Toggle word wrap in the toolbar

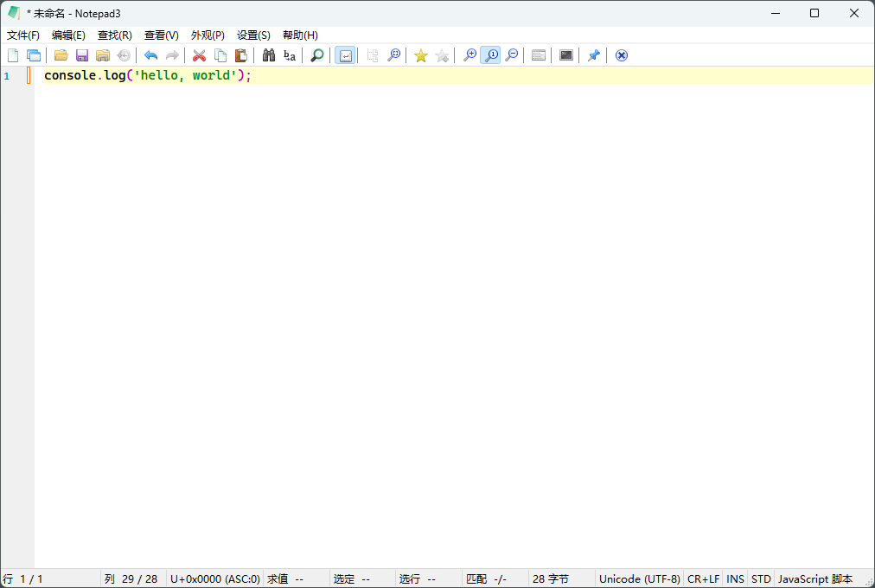pyautogui.click(x=345, y=55)
